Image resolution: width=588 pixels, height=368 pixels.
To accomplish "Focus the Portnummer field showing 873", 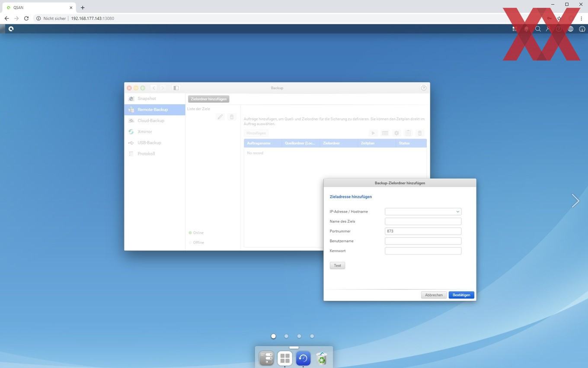I will point(423,231).
